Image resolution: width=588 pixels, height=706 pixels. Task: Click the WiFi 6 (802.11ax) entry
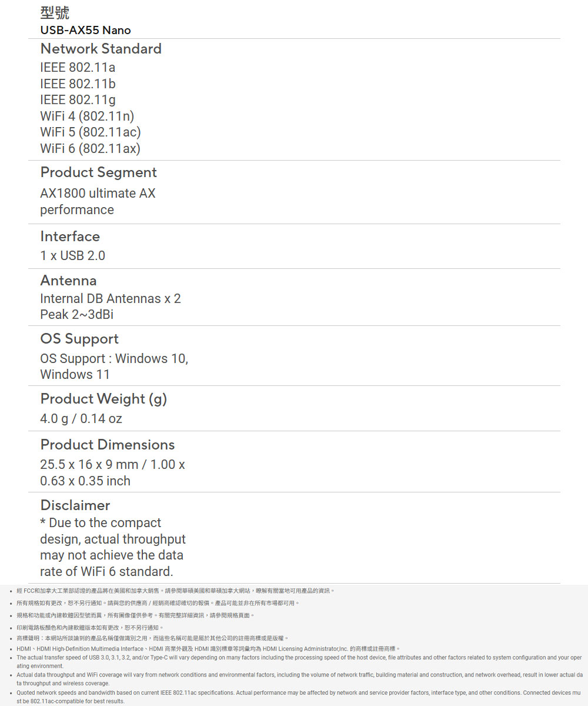point(91,148)
